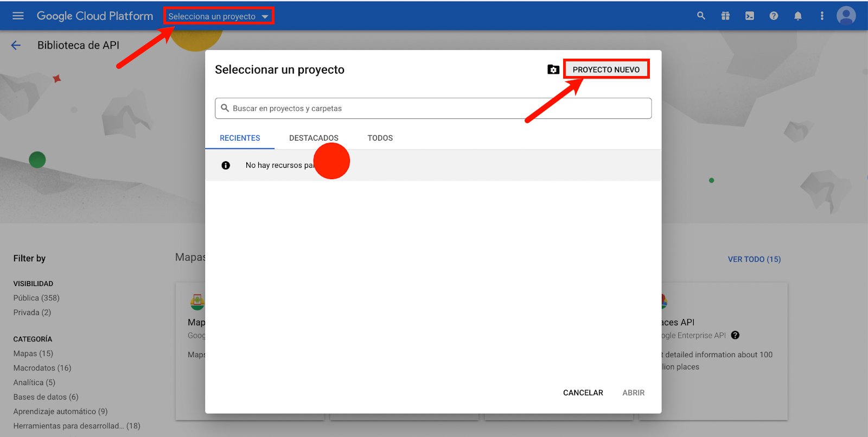Click the search icon inside the project search box
This screenshot has width=868, height=437.
point(225,108)
